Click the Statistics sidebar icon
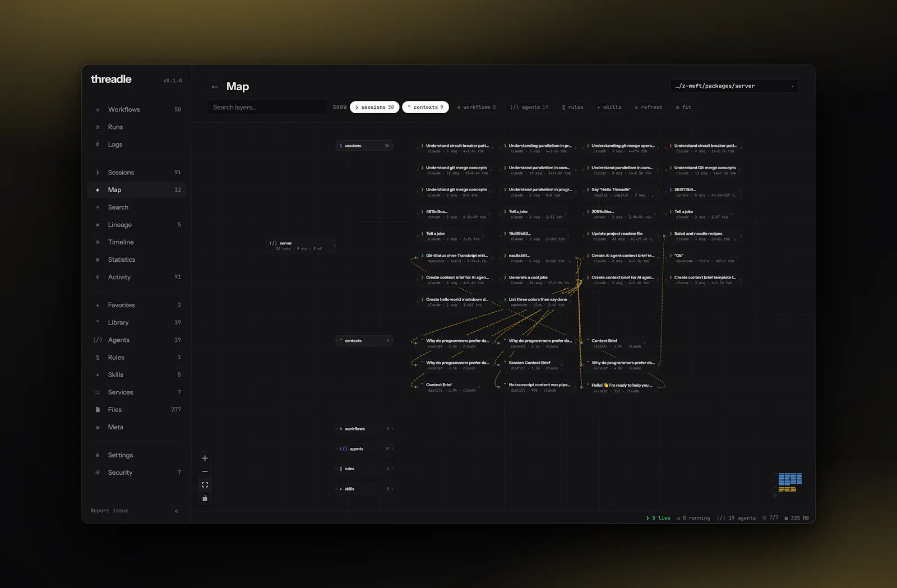The height and width of the screenshot is (588, 897). (x=98, y=260)
